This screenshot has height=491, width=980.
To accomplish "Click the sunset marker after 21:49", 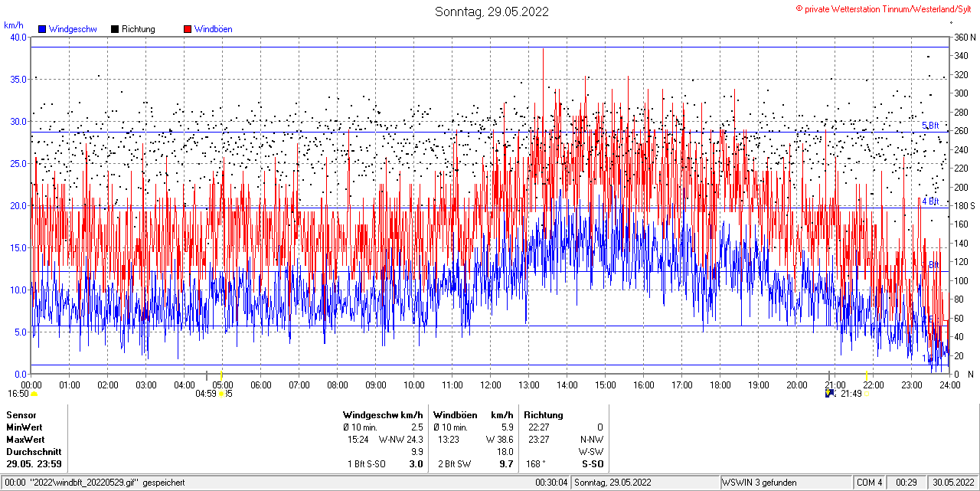I will [867, 395].
